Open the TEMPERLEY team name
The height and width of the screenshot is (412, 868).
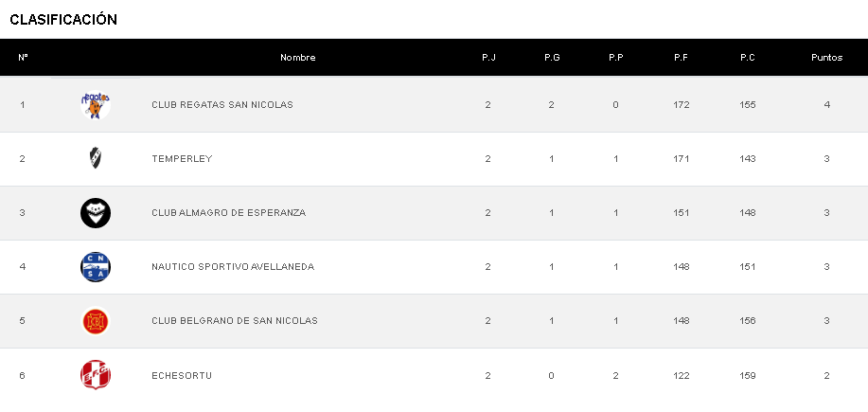182,158
